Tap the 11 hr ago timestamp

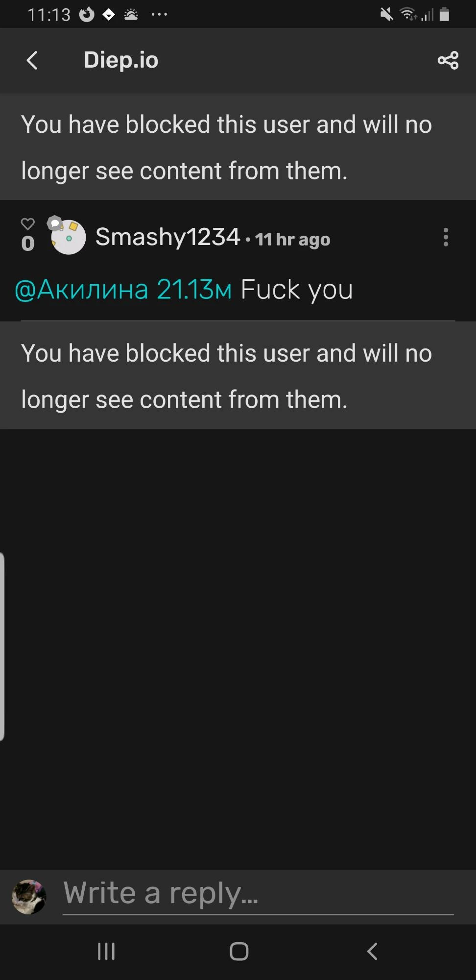tap(292, 240)
